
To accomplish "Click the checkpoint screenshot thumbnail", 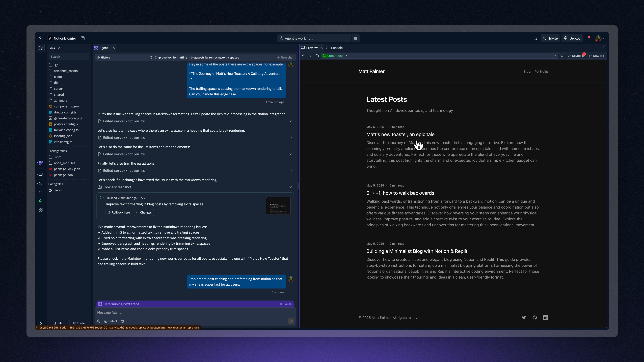I will (x=278, y=206).
